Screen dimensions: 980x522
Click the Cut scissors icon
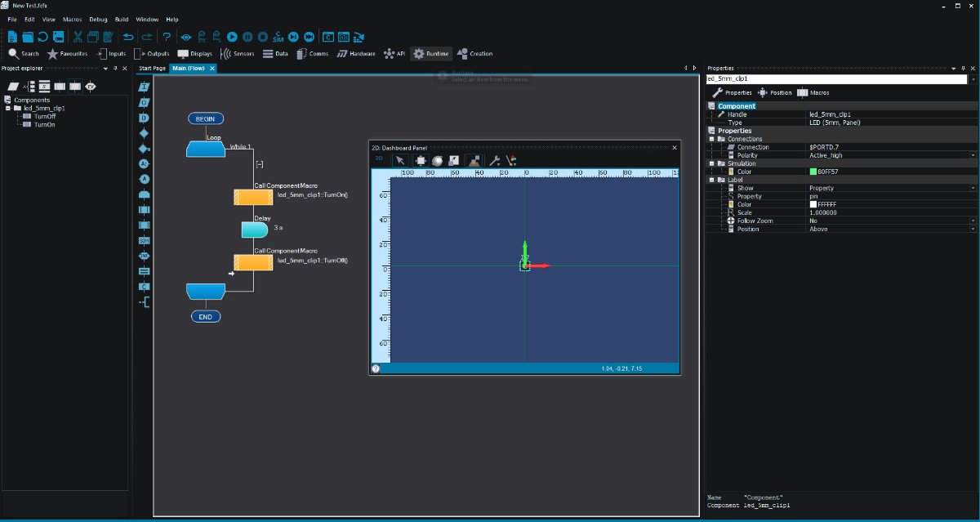77,37
